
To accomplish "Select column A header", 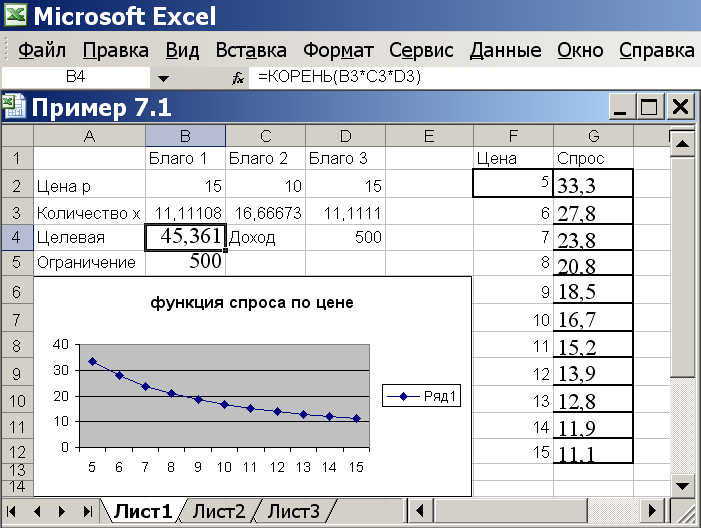I will tap(89, 136).
